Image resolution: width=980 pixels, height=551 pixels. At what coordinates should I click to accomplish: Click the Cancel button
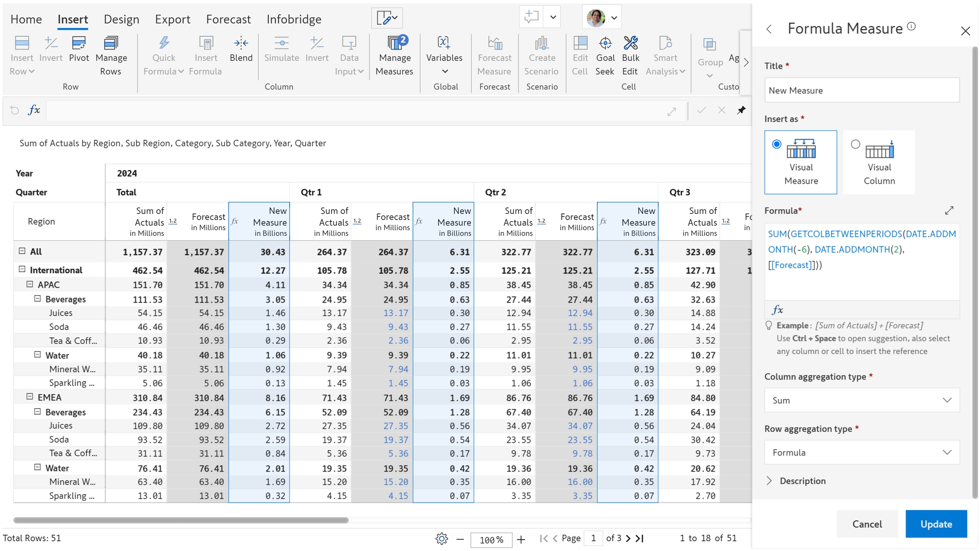click(867, 524)
